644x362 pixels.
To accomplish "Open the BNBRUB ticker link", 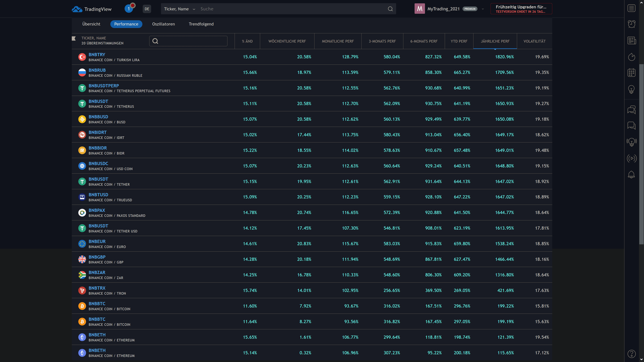I will click(97, 70).
